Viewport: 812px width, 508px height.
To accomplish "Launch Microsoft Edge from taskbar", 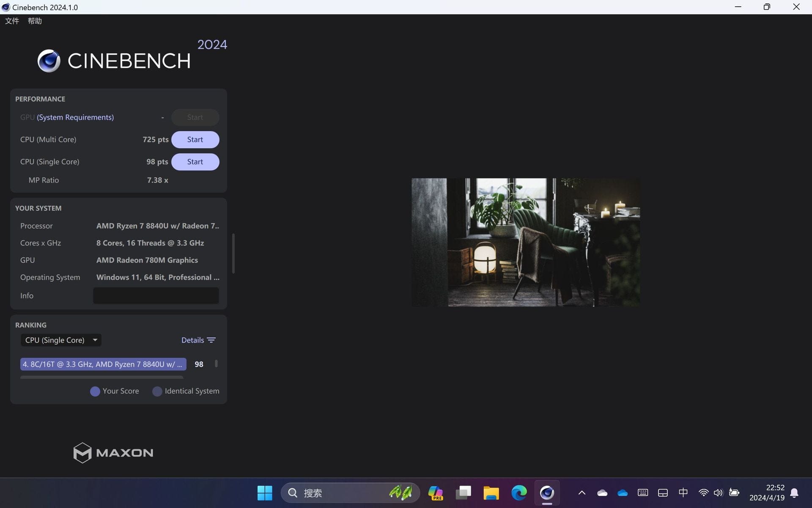I will coord(519,493).
